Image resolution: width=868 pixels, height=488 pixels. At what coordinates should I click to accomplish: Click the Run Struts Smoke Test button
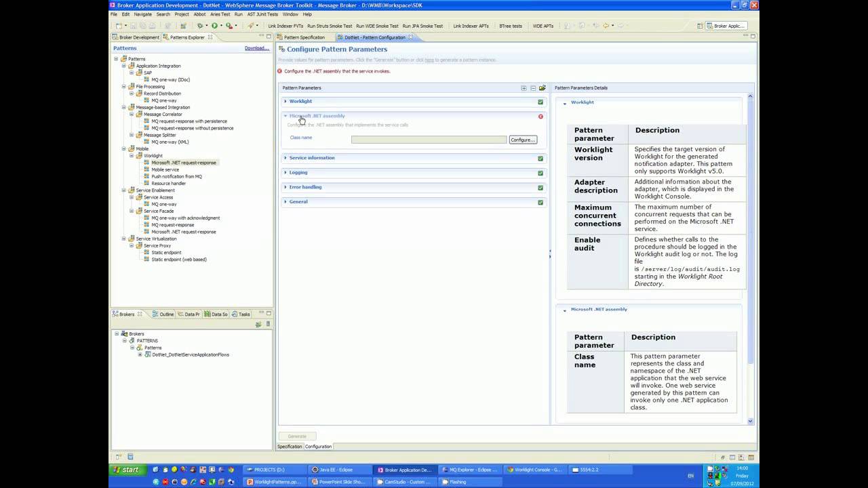click(x=330, y=26)
